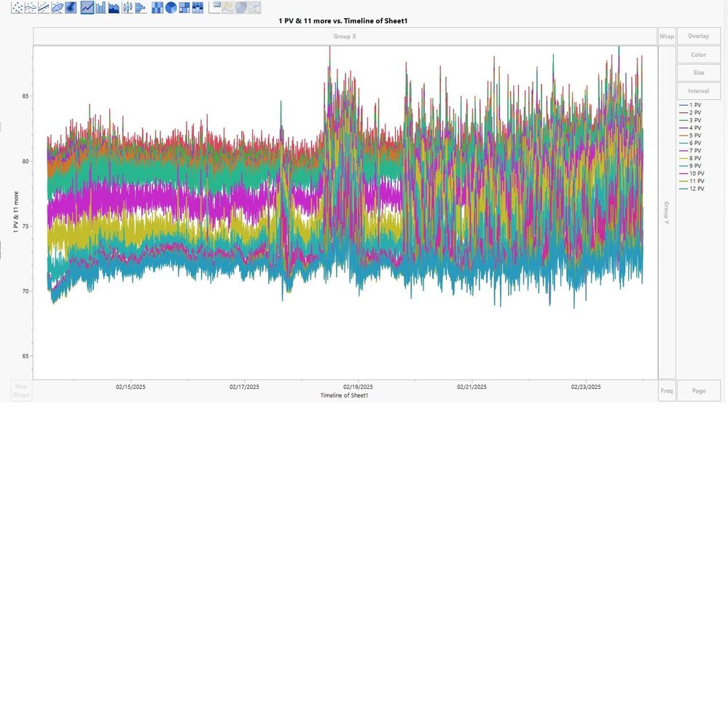Switch to the Bar chart icon
The image size is (728, 716).
(x=101, y=8)
